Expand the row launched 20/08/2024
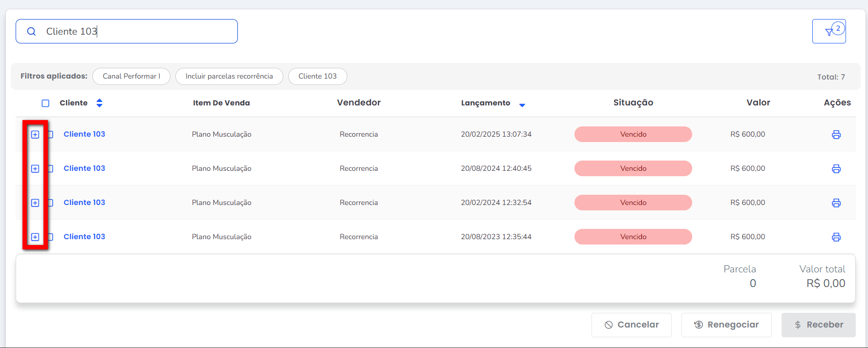This screenshot has width=868, height=348. coord(35,169)
